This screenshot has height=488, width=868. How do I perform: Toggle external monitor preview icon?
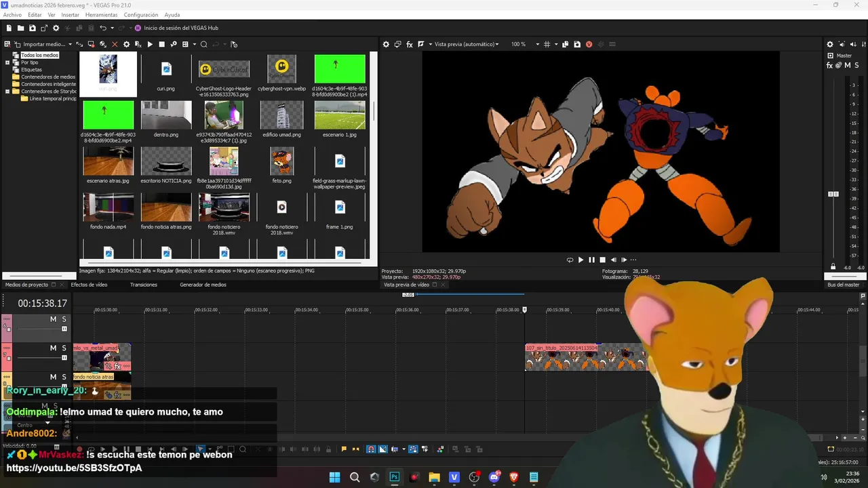coord(398,44)
